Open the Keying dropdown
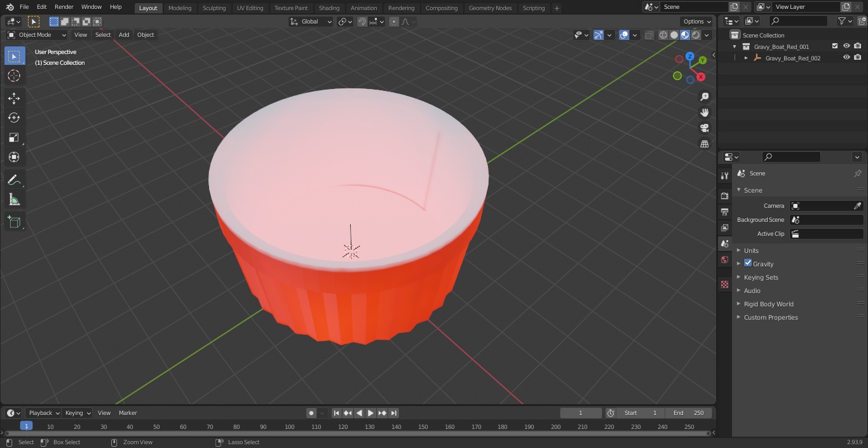The height and width of the screenshot is (448, 868). (78, 413)
